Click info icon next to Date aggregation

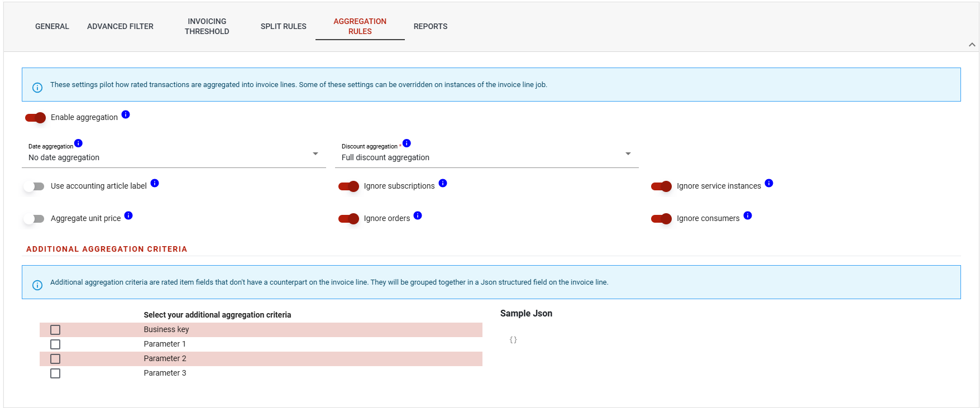pyautogui.click(x=78, y=143)
